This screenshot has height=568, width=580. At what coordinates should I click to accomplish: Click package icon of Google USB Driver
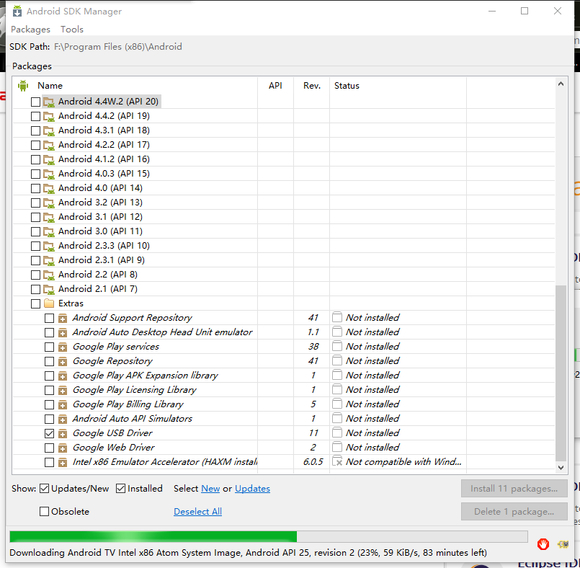63,433
